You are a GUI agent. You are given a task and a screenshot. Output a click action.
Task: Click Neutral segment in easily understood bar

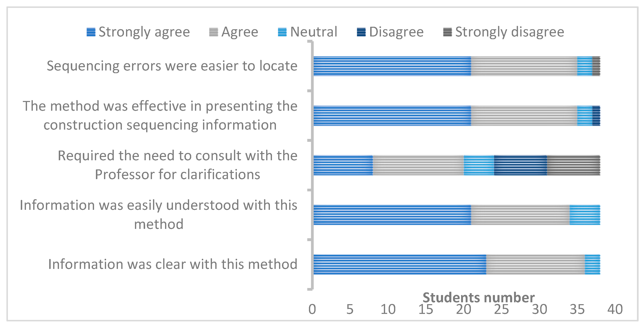coord(585,215)
